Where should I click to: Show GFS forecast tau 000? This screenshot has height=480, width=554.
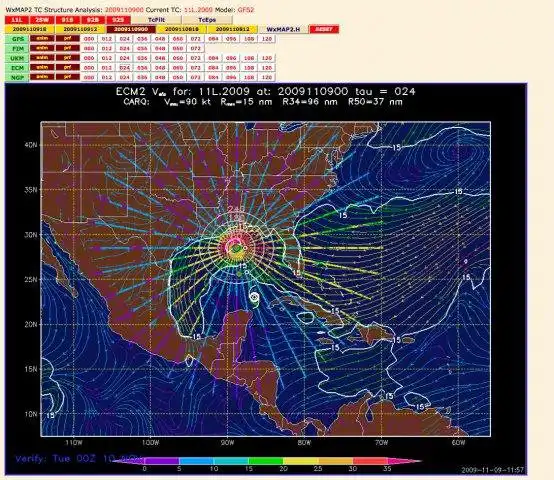[x=89, y=39]
